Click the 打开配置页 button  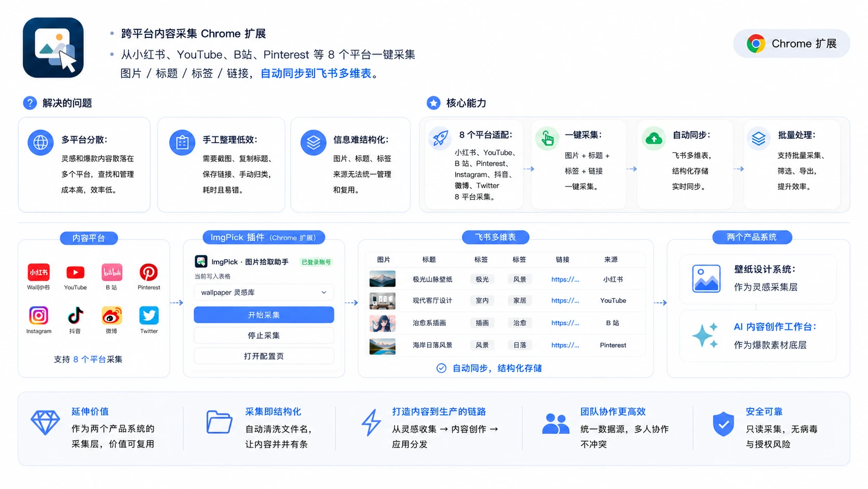[x=264, y=356]
